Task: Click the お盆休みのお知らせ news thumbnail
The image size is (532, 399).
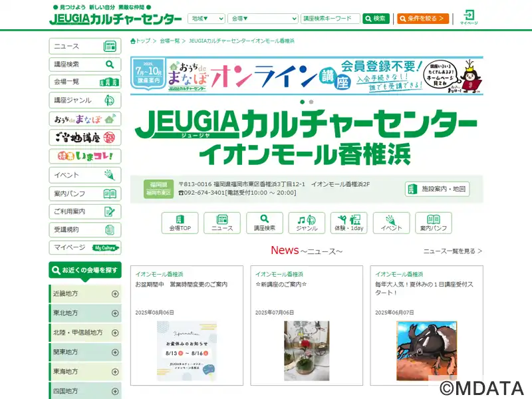Action: (187, 351)
